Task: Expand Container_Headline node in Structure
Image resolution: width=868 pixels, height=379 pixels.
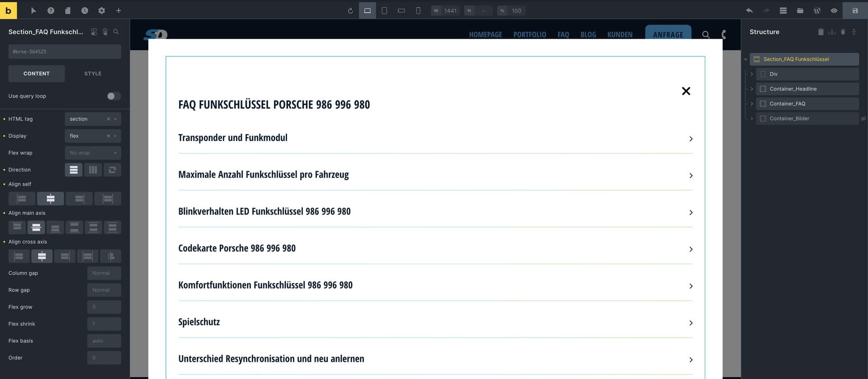Action: 752,89
